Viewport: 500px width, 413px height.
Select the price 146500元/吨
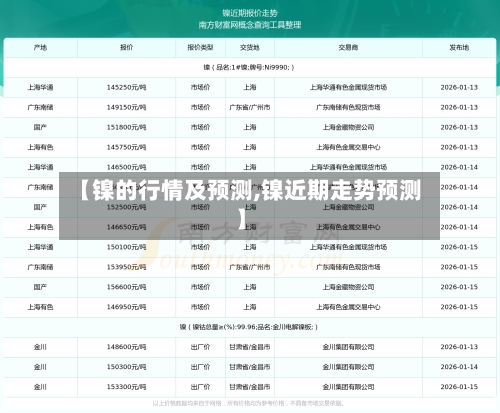126,167
